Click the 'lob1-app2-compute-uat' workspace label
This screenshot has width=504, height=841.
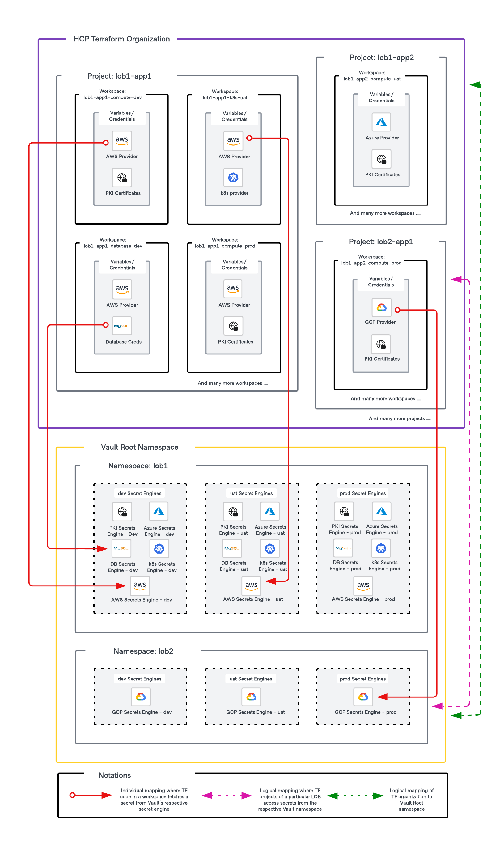(x=372, y=79)
